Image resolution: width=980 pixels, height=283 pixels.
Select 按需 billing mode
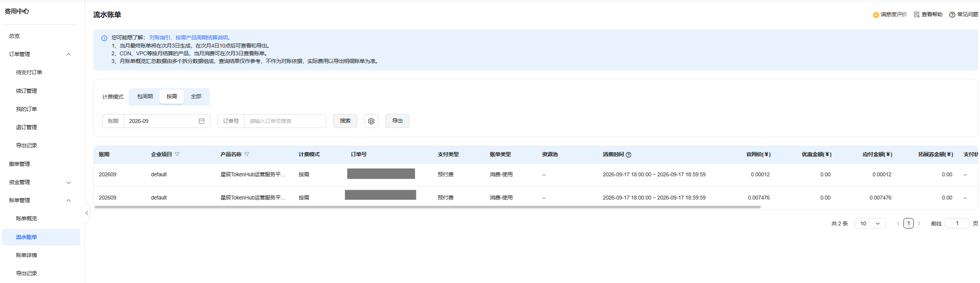click(x=172, y=96)
